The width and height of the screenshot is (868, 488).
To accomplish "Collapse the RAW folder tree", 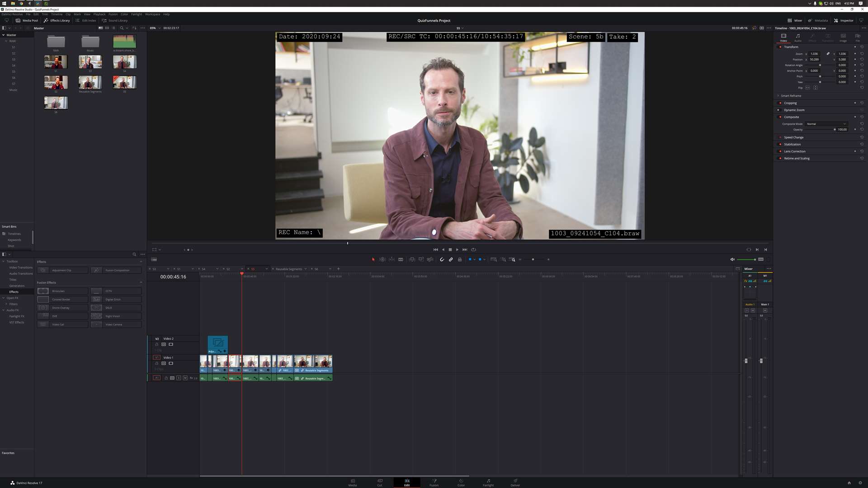I will (6, 41).
